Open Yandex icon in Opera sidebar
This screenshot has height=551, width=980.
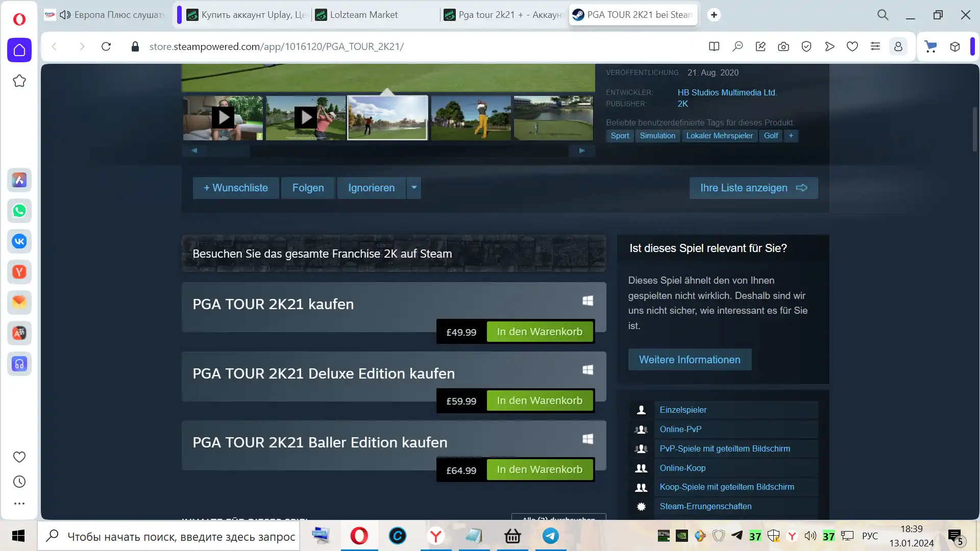point(19,272)
